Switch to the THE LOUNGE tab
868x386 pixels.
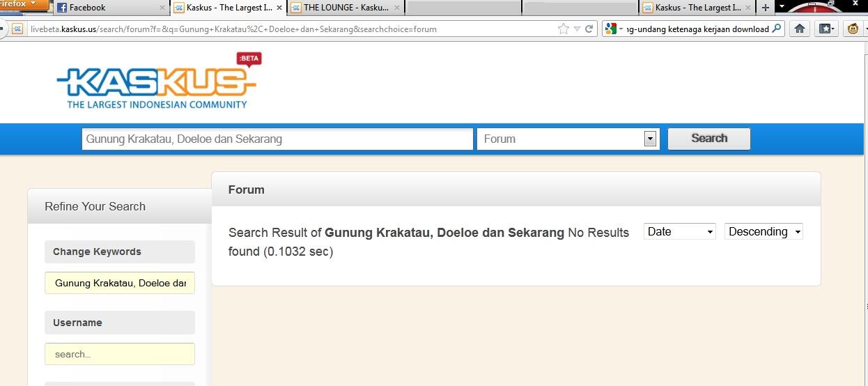[345, 8]
